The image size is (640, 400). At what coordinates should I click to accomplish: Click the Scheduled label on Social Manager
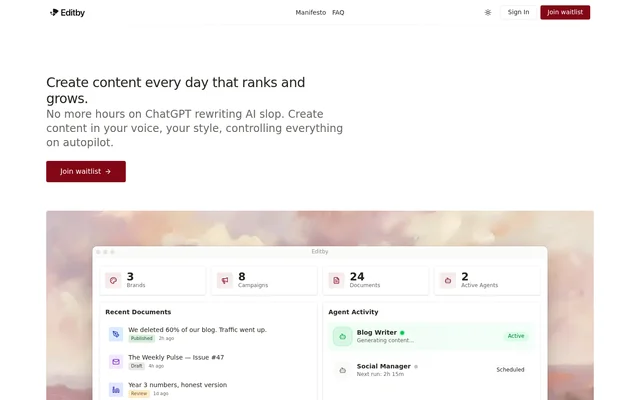click(510, 370)
